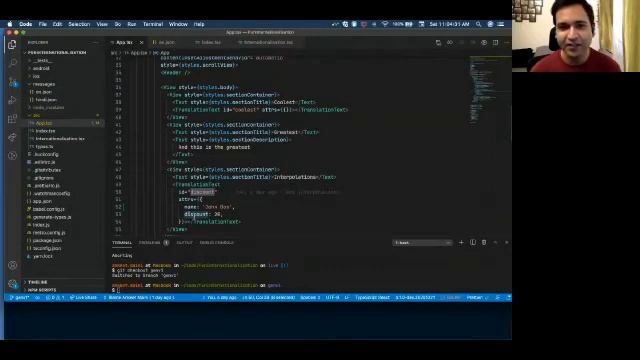Switch to Debug Console panel tab

pyautogui.click(x=216, y=242)
